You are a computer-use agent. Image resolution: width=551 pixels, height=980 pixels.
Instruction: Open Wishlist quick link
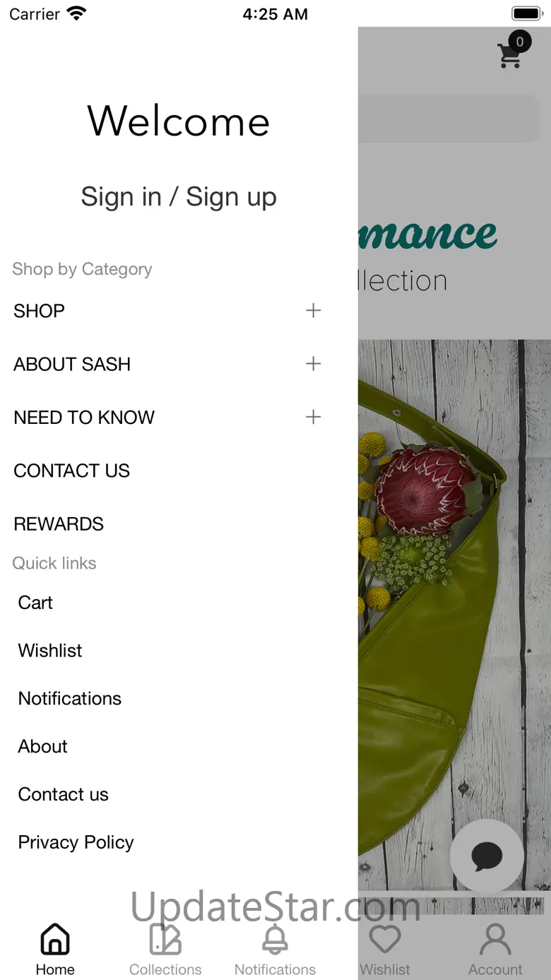(x=50, y=651)
